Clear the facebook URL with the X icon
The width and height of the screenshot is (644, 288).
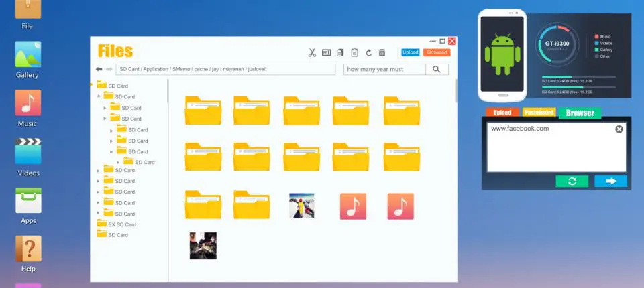pos(619,129)
